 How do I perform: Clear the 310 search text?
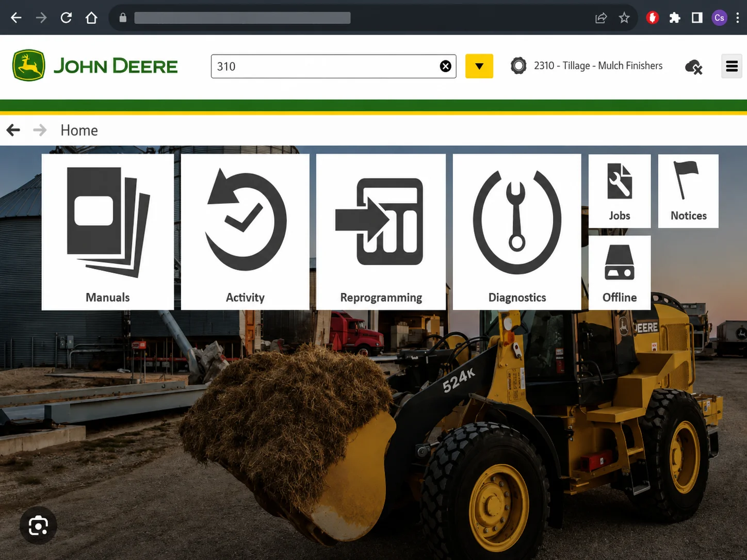[446, 66]
